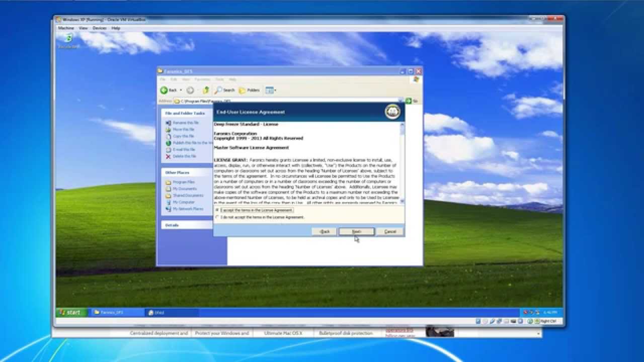Open the Devices menu in VirtualBox
Viewport: 644px width, 362px height.
point(99,28)
